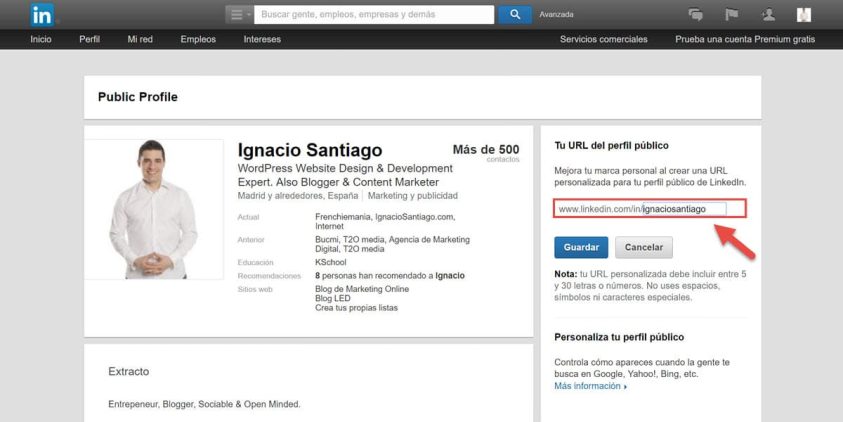Screen dimensions: 843x422
Task: Open the Mi red menu item
Action: [140, 39]
